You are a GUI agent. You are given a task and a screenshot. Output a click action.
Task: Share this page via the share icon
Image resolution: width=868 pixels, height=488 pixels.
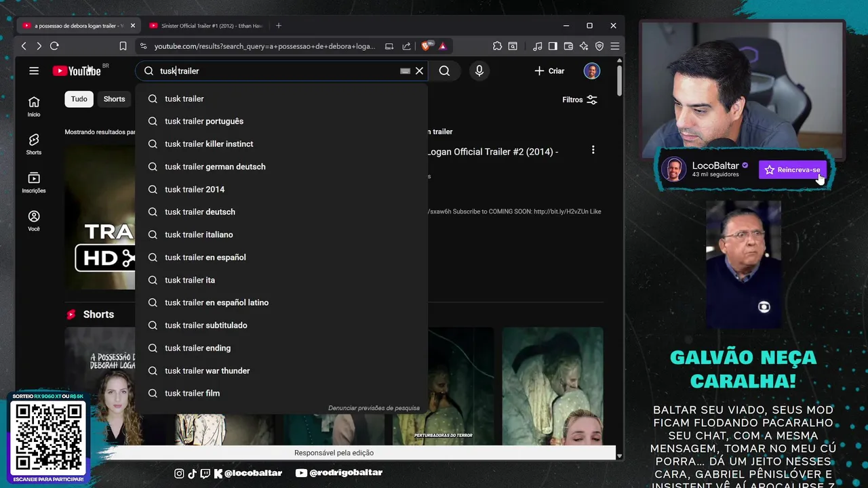pos(406,46)
